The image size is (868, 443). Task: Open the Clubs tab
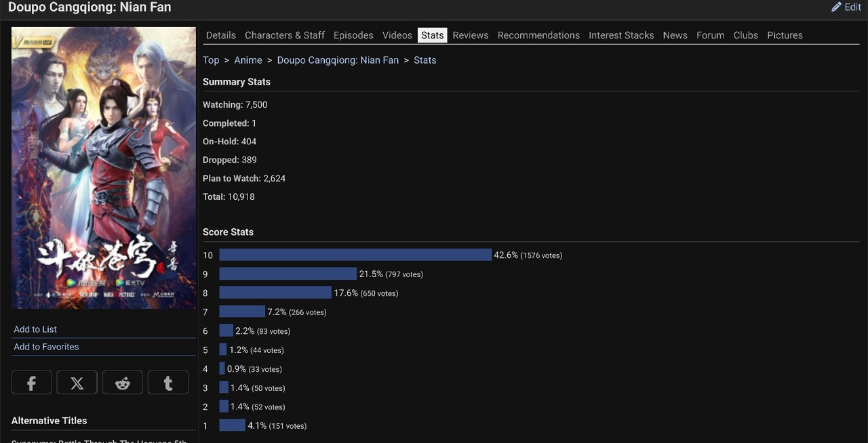[745, 35]
